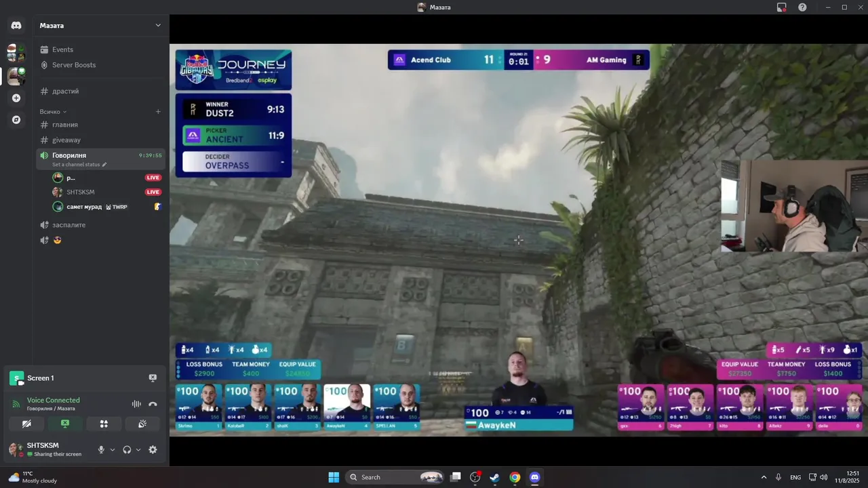Click the 9:39:55 call timer

click(x=151, y=155)
